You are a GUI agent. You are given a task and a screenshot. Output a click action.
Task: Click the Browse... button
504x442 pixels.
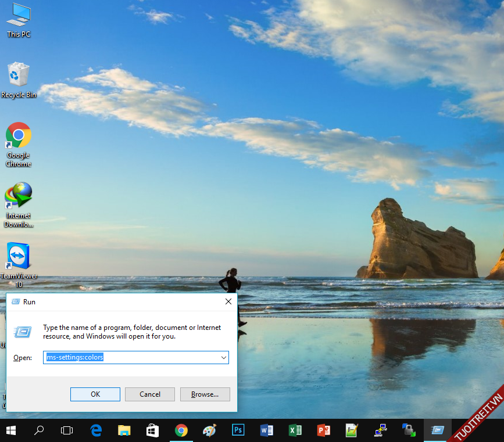205,394
